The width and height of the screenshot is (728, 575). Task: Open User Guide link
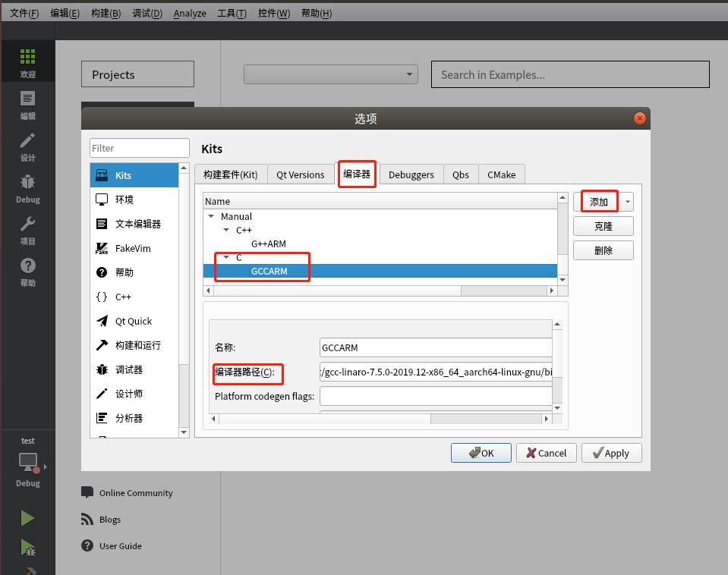tap(112, 545)
